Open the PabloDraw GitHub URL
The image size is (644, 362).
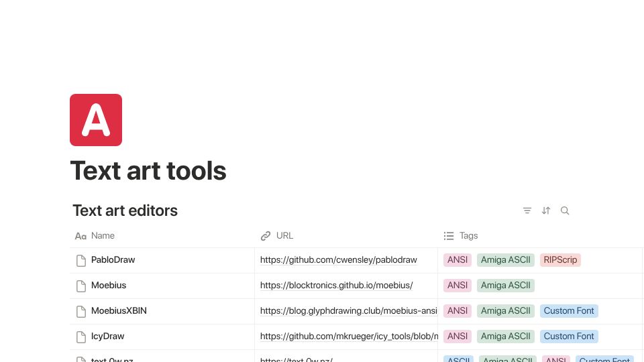click(338, 260)
